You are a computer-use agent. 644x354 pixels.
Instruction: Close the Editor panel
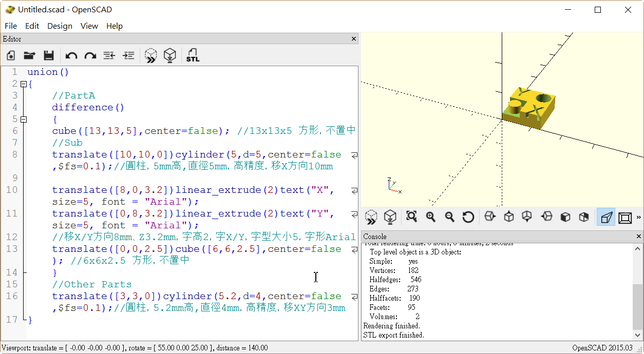(x=354, y=39)
